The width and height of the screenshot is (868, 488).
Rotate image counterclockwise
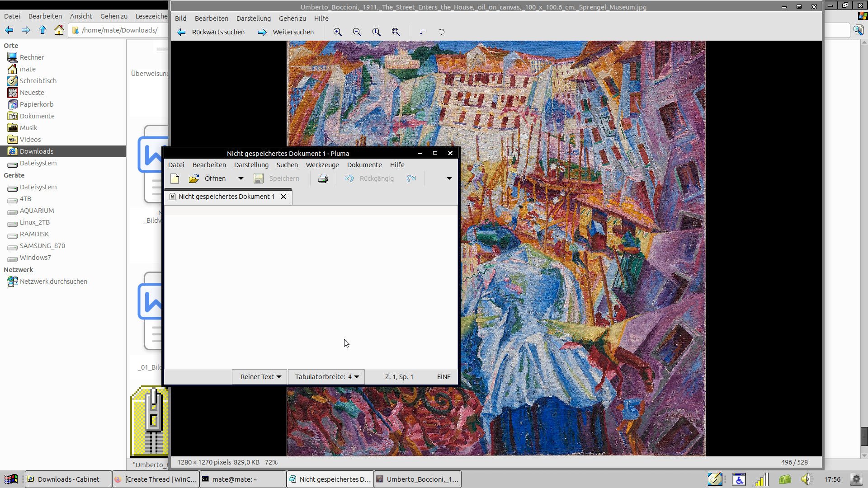pos(422,32)
